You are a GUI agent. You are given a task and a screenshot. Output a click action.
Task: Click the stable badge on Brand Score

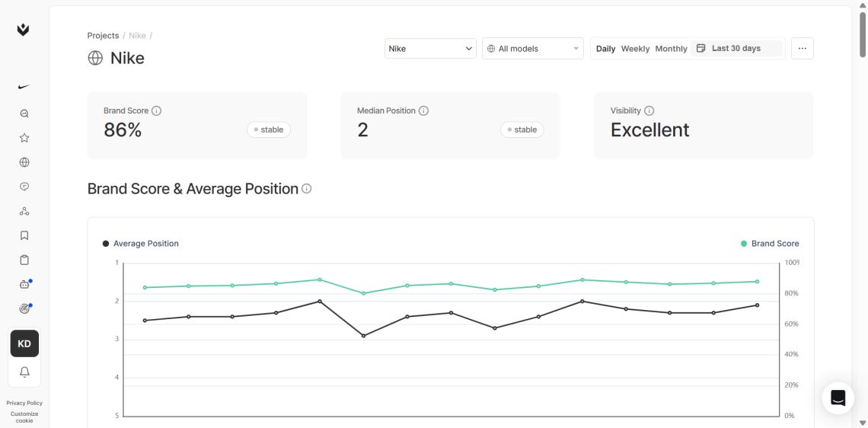click(x=269, y=129)
